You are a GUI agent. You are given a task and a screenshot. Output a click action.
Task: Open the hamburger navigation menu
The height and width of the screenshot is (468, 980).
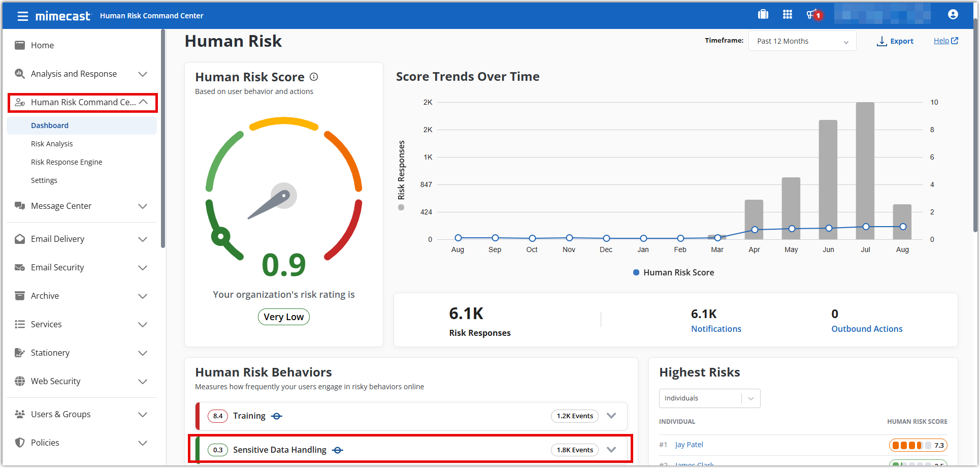point(22,15)
